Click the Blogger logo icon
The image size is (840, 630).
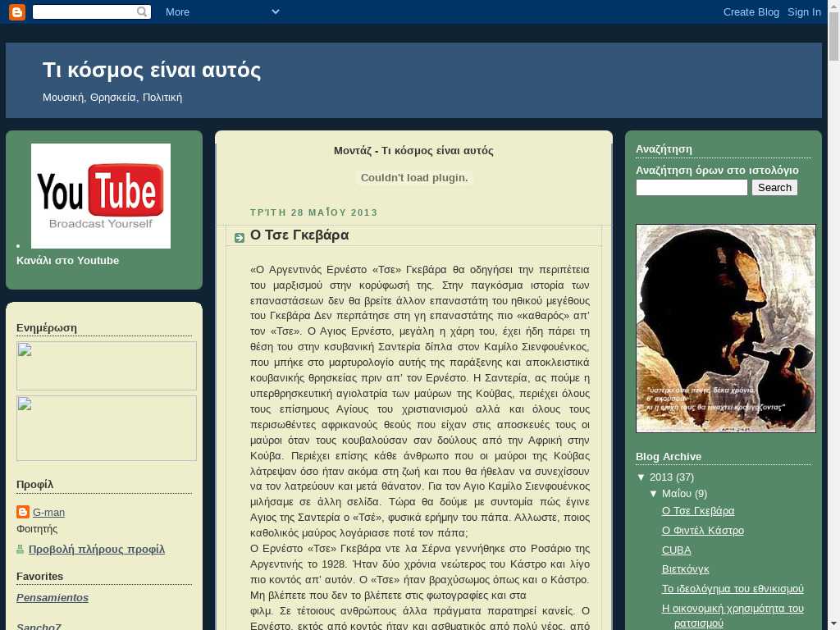click(x=16, y=11)
